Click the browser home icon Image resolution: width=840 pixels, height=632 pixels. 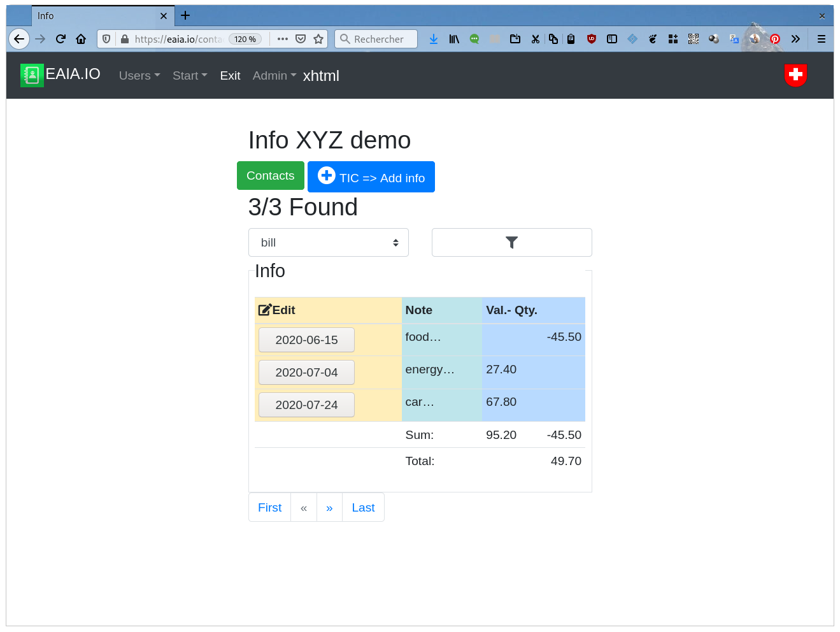pos(81,39)
